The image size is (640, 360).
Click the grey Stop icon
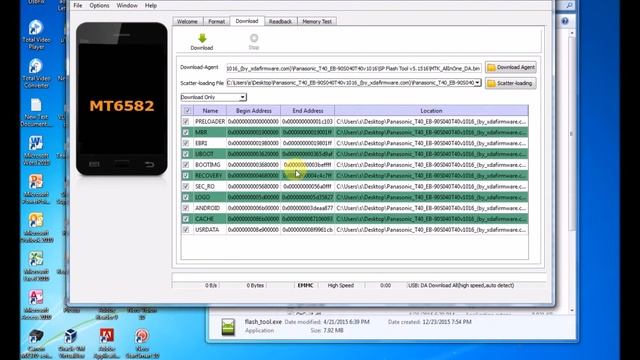pos(254,38)
